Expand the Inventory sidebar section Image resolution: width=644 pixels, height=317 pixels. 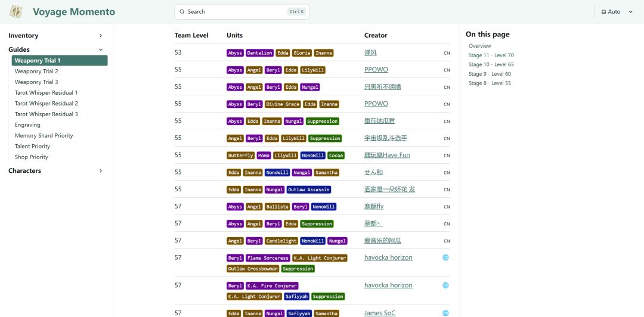(101, 36)
